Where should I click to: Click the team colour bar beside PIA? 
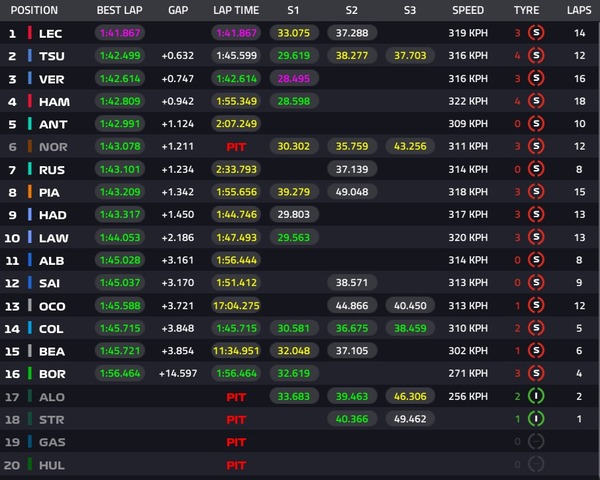click(31, 192)
